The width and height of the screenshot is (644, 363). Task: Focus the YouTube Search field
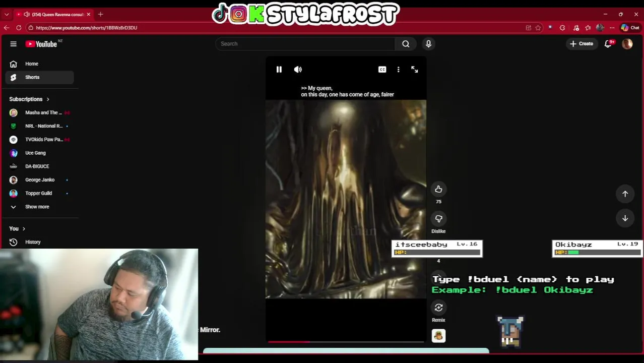point(306,44)
